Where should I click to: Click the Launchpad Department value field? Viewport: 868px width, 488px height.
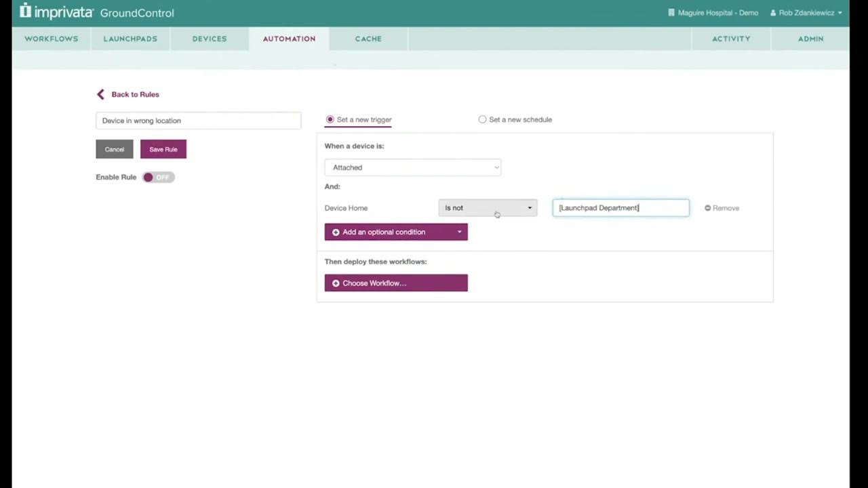tap(620, 208)
